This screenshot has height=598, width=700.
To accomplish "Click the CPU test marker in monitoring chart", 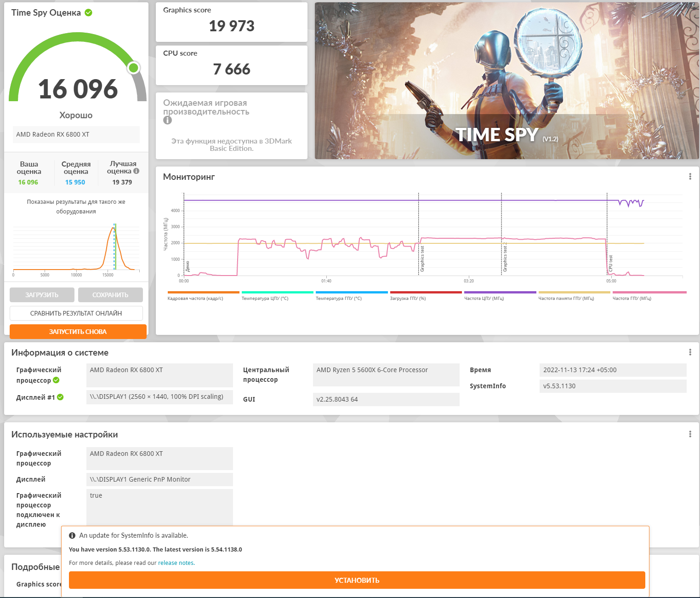I will (611, 263).
